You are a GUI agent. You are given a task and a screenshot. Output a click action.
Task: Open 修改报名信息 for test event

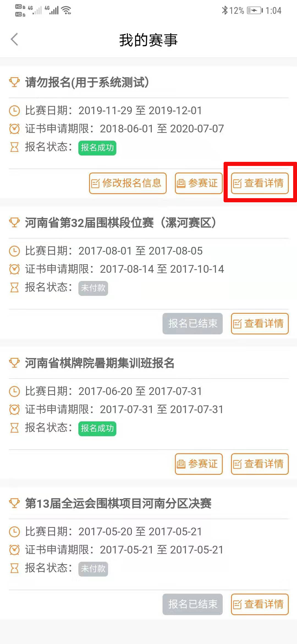click(x=128, y=183)
